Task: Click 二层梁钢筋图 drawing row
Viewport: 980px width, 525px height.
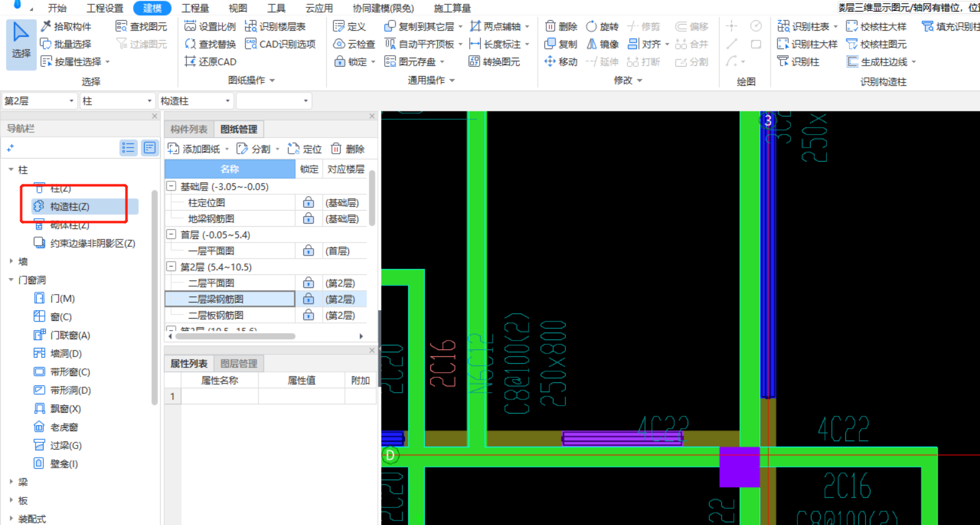Action: [230, 299]
